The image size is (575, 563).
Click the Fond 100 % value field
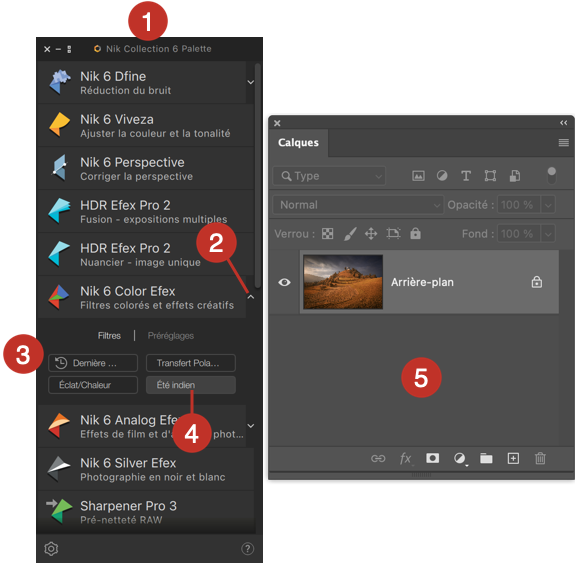(x=519, y=234)
